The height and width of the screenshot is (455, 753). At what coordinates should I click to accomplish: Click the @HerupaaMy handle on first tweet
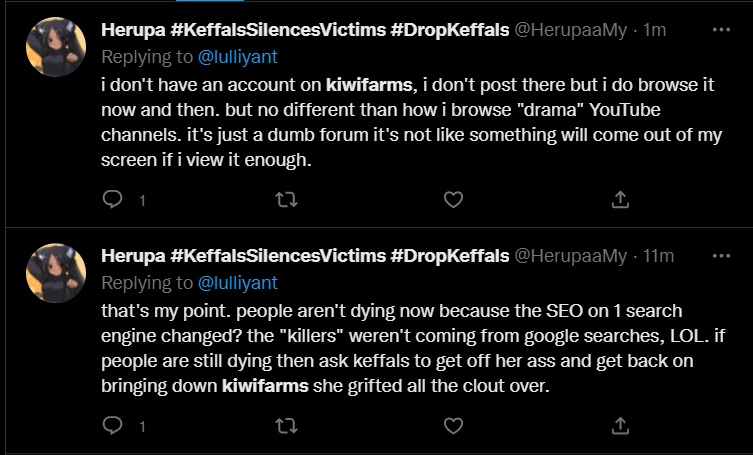(570, 31)
